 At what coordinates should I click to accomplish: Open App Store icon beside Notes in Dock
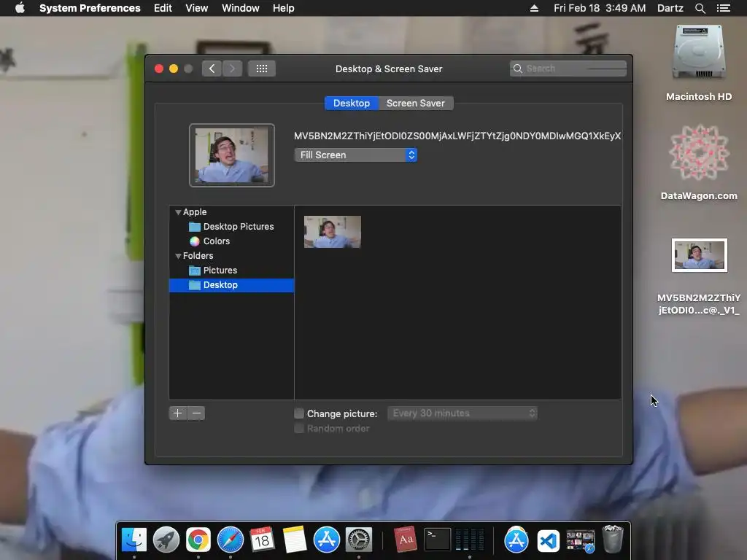coord(326,540)
